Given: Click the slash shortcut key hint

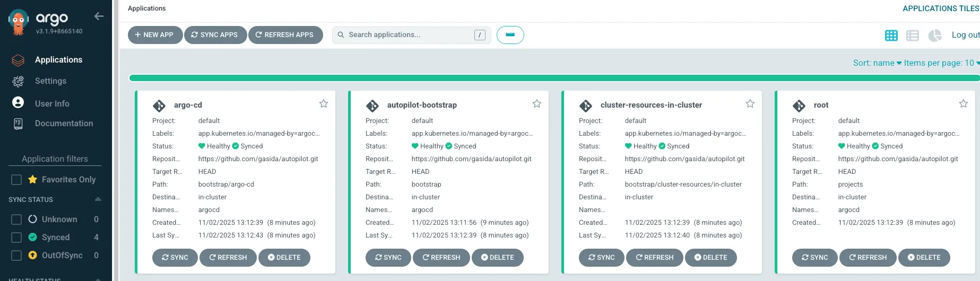Looking at the screenshot, I should (480, 35).
